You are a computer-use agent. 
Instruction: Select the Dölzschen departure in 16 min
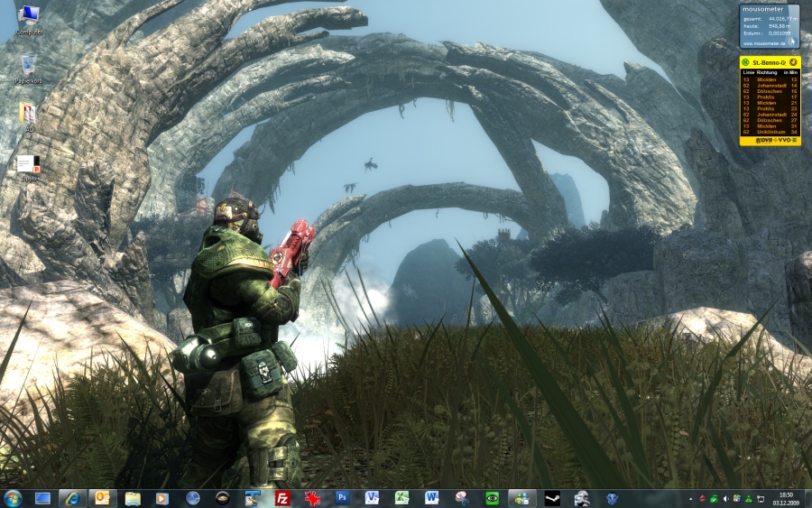pos(770,91)
